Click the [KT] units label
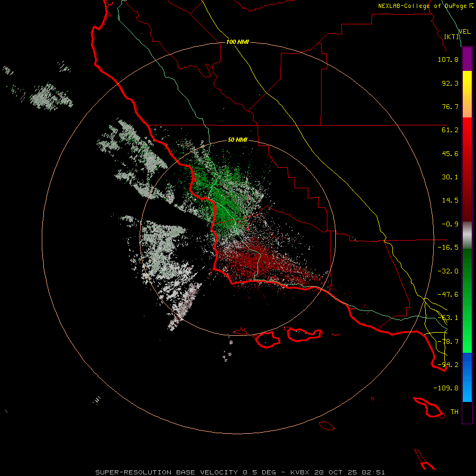Viewport: 476px width, 476px height. pyautogui.click(x=452, y=36)
